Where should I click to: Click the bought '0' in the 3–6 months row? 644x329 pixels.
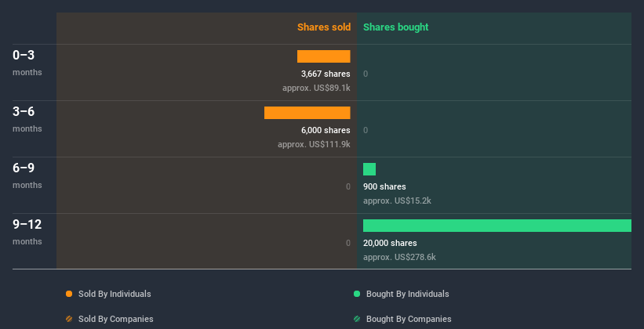[x=366, y=130]
